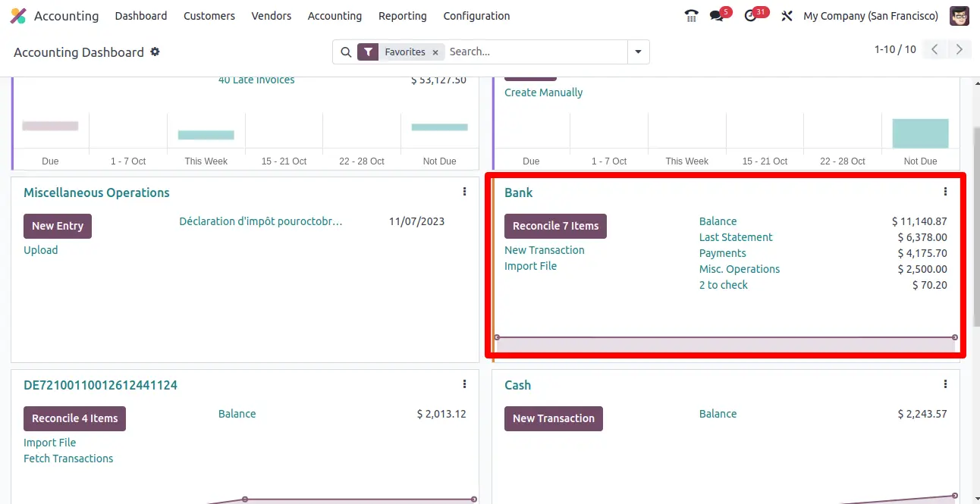Open the debug tools wrench icon

coord(787,16)
